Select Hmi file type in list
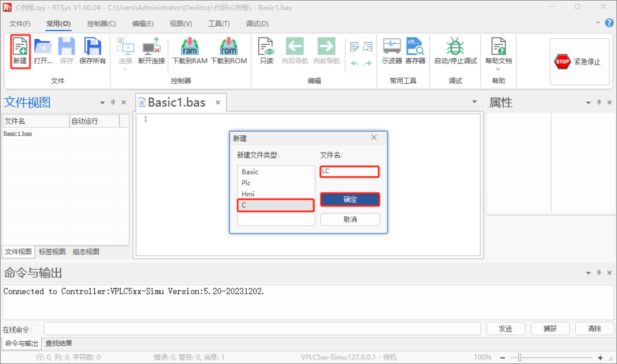Viewport: 617px width, 364px height. 276,194
